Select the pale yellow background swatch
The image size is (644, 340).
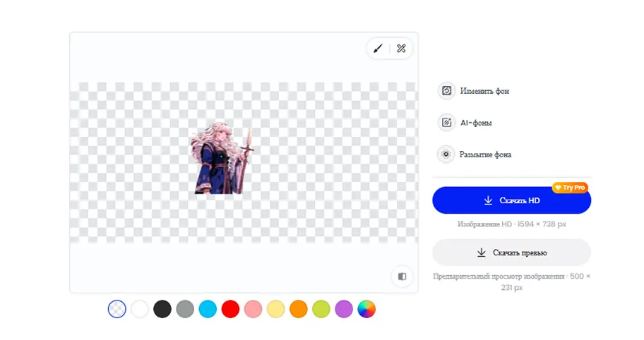(275, 309)
